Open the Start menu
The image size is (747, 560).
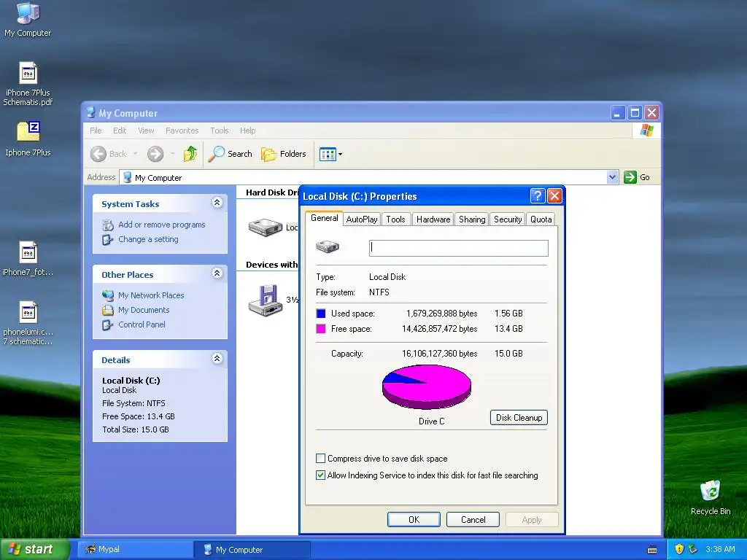tap(35, 549)
